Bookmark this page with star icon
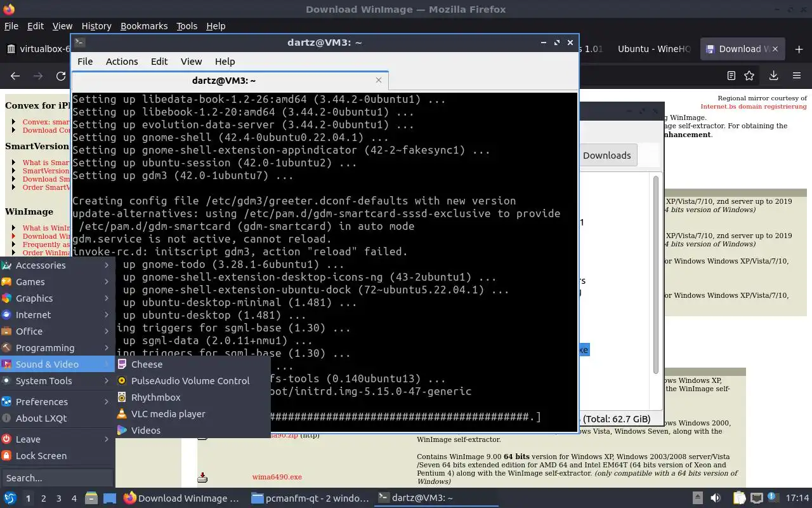 point(749,76)
